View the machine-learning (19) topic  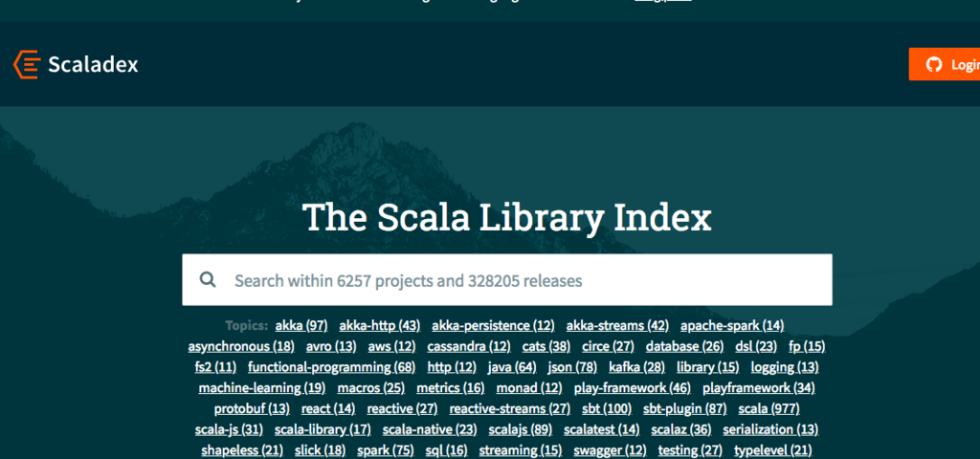[262, 388]
